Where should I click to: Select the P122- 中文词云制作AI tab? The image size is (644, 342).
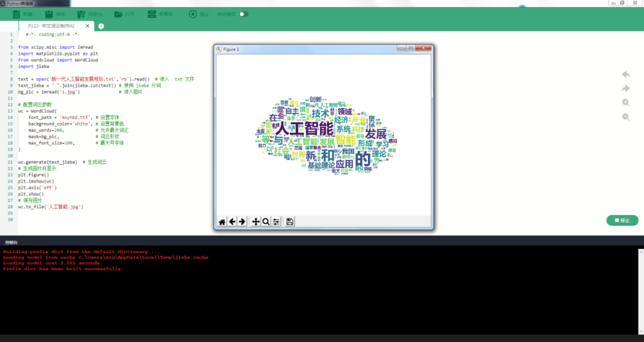pos(51,26)
